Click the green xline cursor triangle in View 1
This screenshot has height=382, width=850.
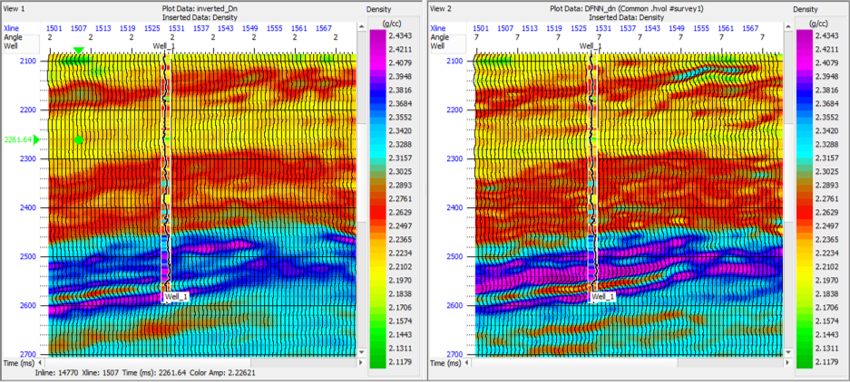click(79, 50)
